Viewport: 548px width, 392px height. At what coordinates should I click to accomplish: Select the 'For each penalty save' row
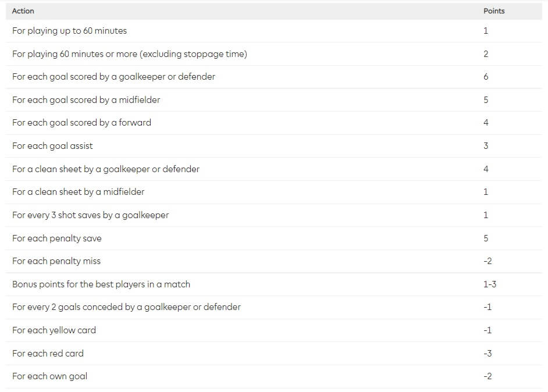(273, 238)
